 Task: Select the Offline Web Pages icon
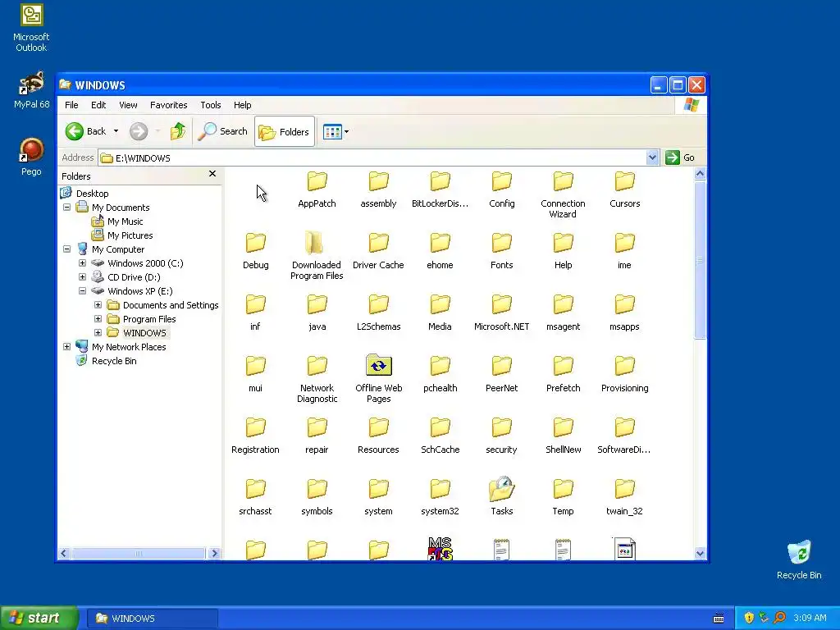pyautogui.click(x=379, y=365)
